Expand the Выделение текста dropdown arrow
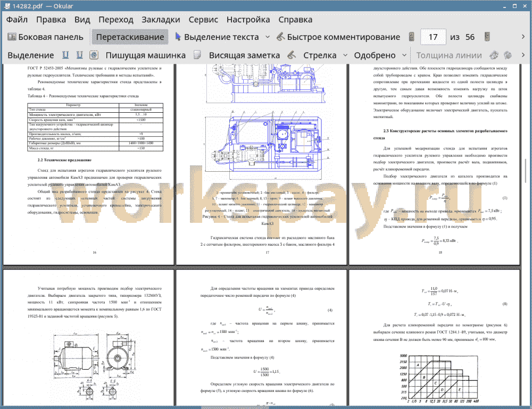Image resolution: width=532 pixels, height=409 pixels. 268,37
